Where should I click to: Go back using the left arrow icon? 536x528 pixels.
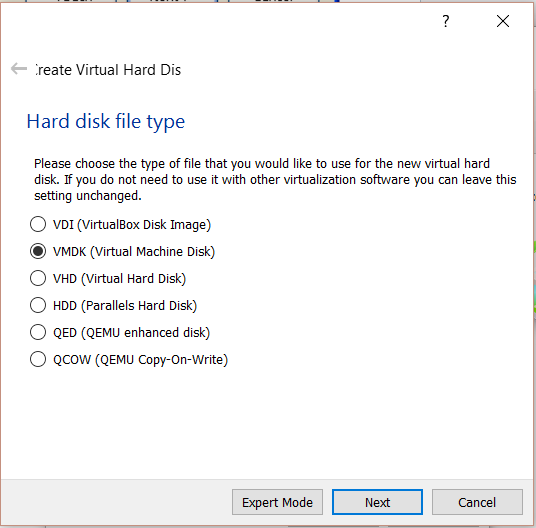(x=19, y=69)
